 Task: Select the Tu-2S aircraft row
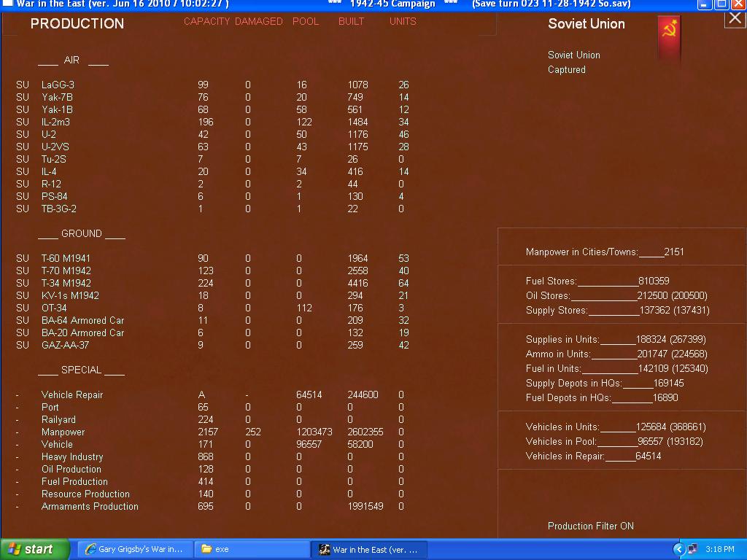click(x=212, y=159)
